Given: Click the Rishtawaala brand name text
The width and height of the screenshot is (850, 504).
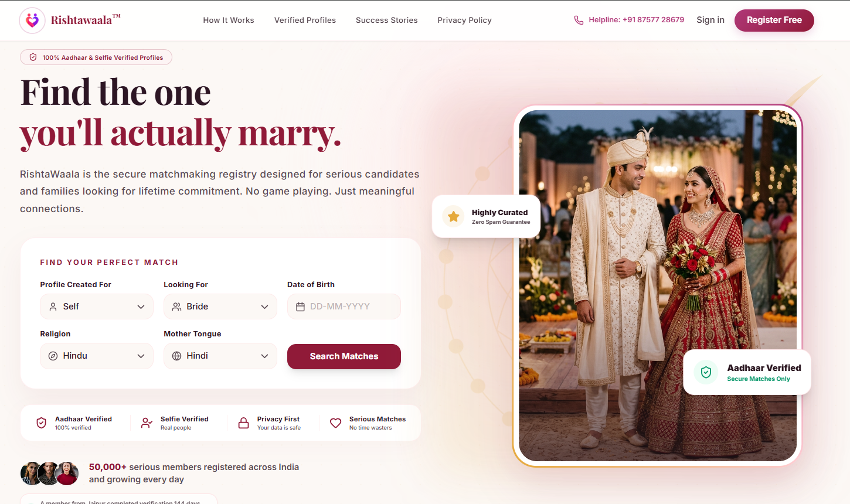Looking at the screenshot, I should [x=86, y=20].
